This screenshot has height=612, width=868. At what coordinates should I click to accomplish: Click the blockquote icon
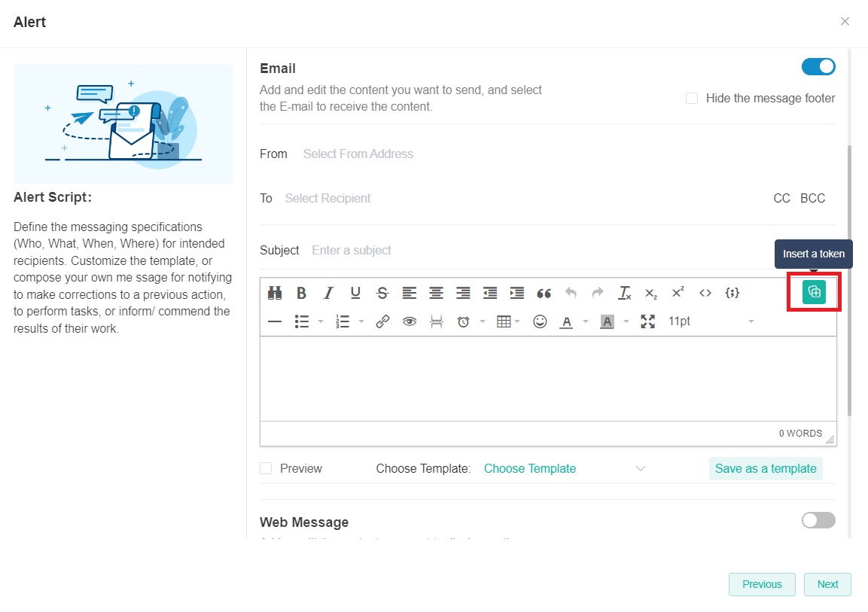point(544,293)
